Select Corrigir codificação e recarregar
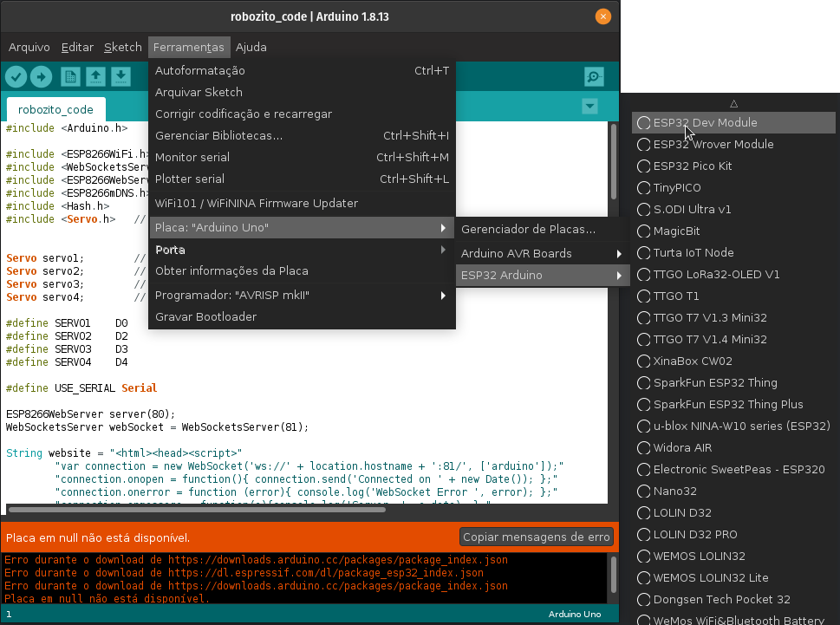The height and width of the screenshot is (625, 840). click(302, 114)
